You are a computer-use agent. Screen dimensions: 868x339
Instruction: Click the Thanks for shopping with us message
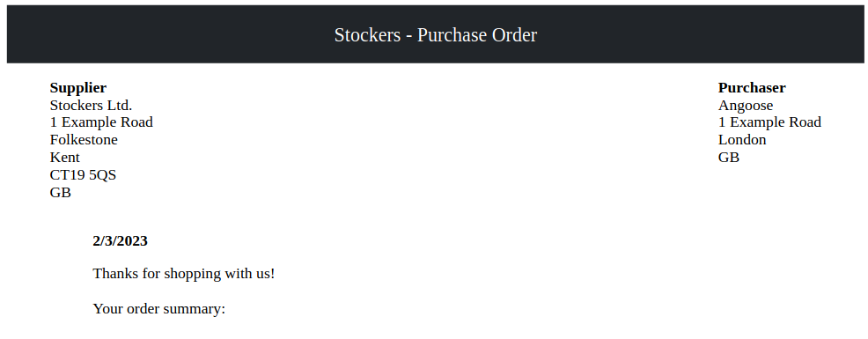coord(184,274)
